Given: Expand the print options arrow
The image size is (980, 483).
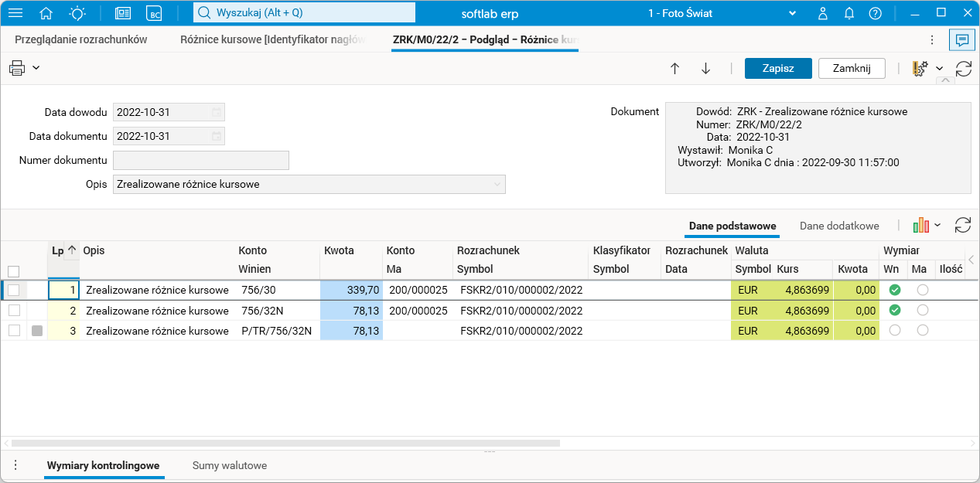Looking at the screenshot, I should pyautogui.click(x=36, y=68).
